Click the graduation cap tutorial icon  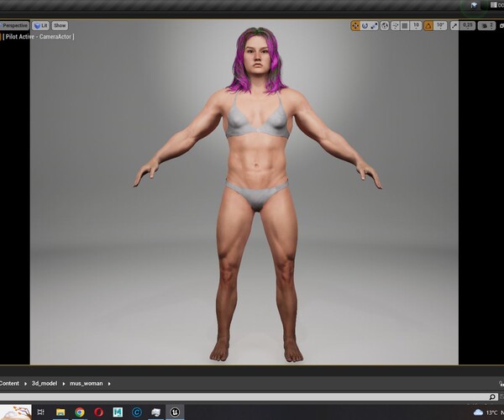(474, 5)
